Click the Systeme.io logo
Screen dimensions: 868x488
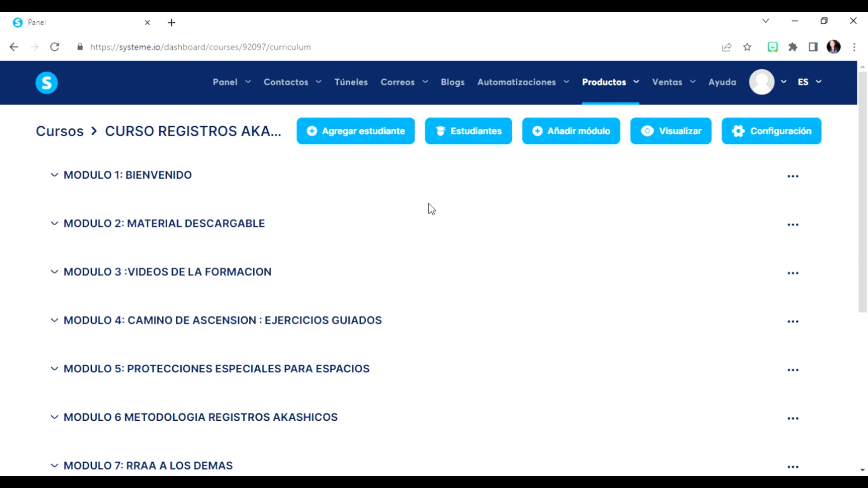[x=47, y=82]
